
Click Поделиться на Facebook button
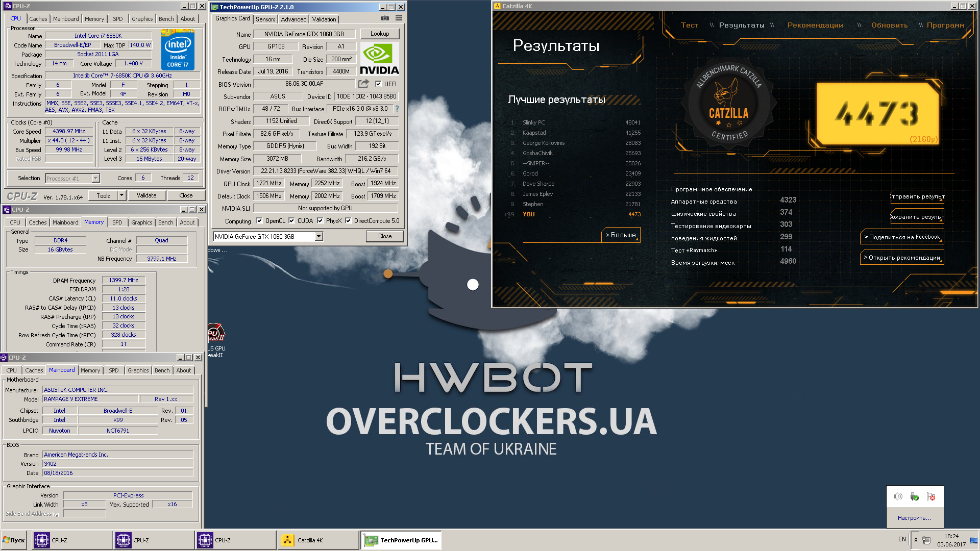[x=902, y=237]
